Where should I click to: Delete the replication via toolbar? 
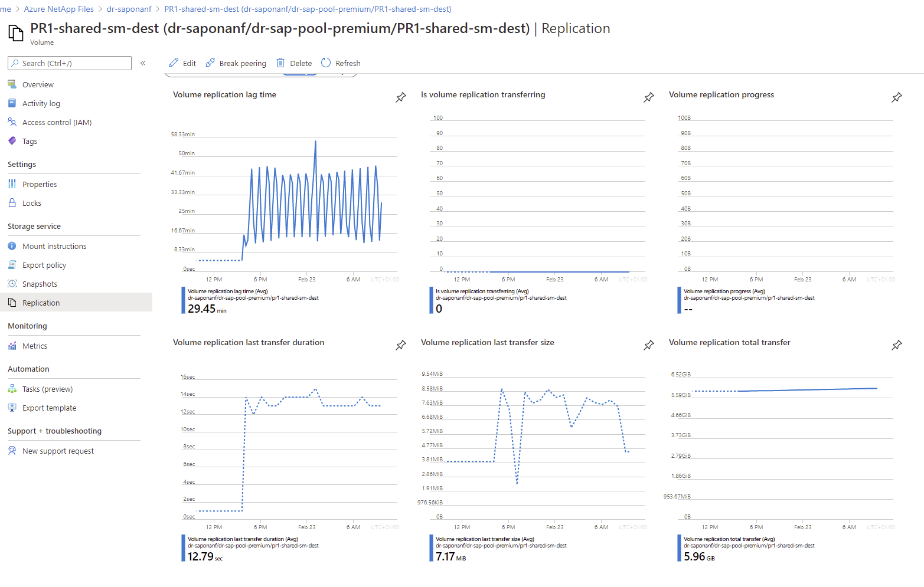[x=294, y=63]
